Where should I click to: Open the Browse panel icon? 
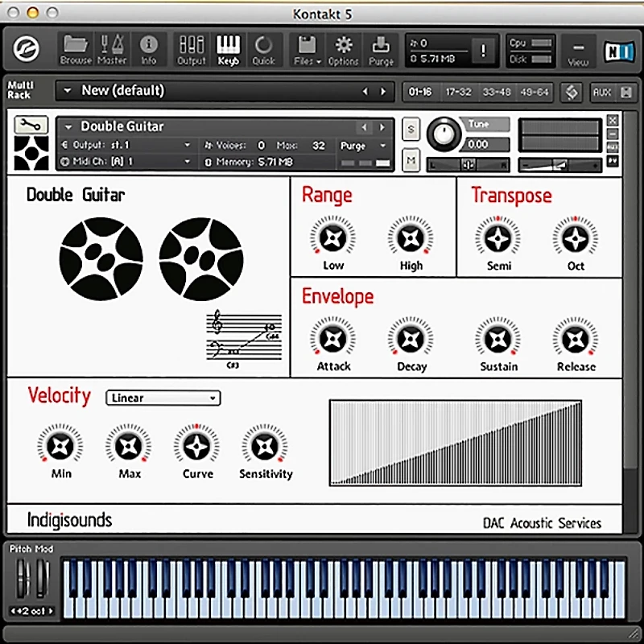75,48
